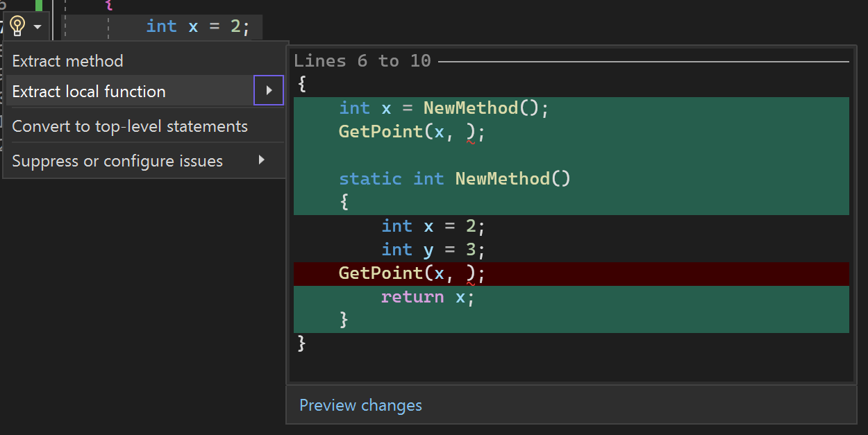Viewport: 868px width, 435px height.
Task: Click the Preview changes link
Action: [x=360, y=405]
